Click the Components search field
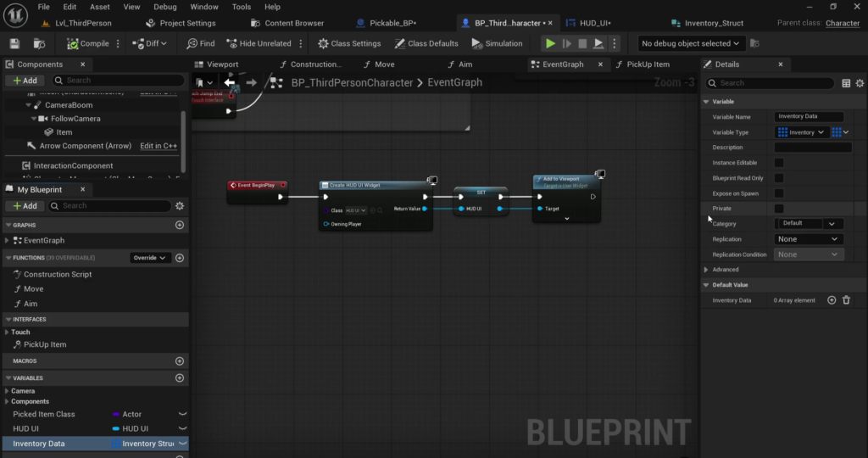 pos(119,81)
